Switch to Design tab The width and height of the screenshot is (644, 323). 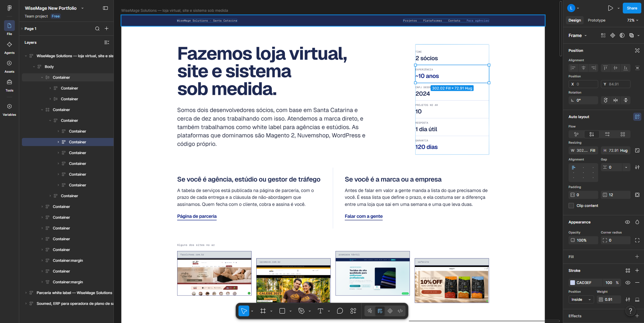pyautogui.click(x=575, y=20)
